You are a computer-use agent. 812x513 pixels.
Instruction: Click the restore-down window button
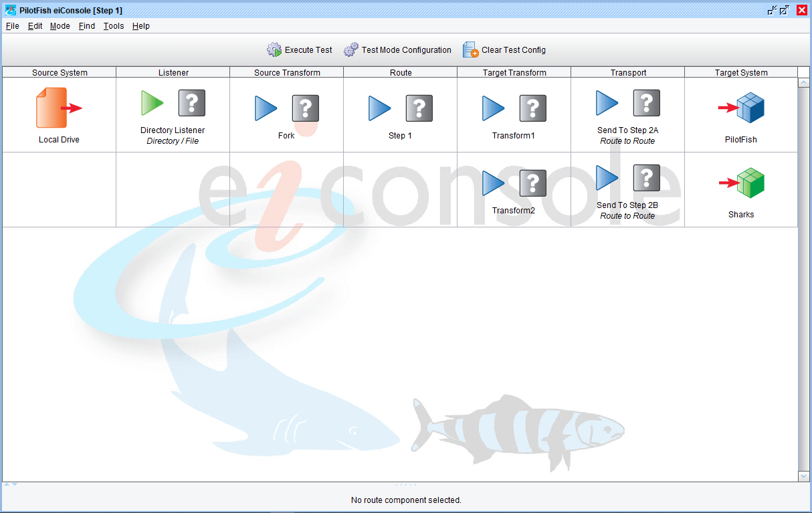point(773,10)
